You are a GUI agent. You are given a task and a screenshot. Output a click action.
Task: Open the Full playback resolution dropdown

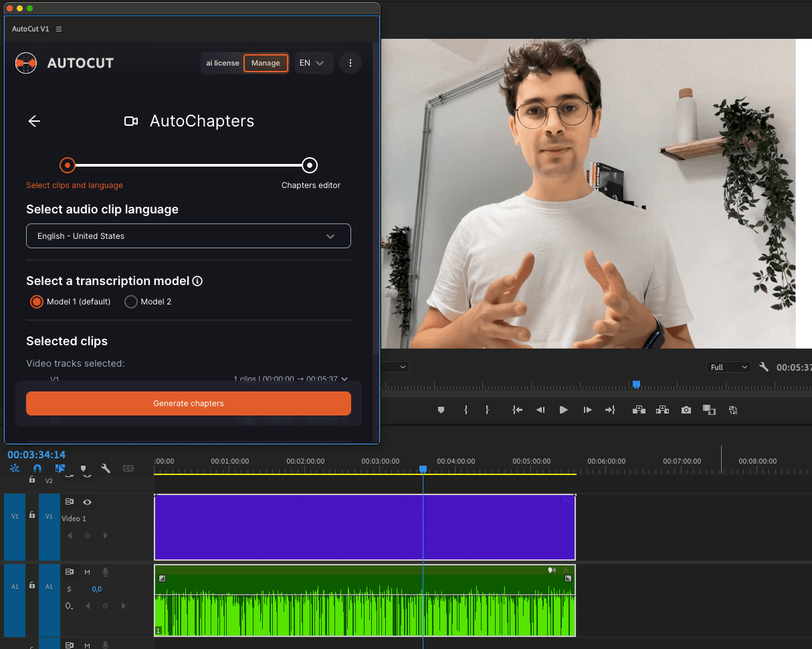tap(729, 367)
